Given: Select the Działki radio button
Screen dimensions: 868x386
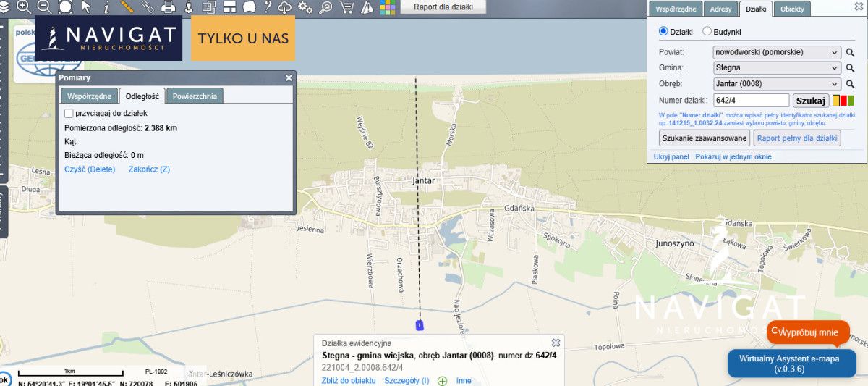Looking at the screenshot, I should pos(663,32).
